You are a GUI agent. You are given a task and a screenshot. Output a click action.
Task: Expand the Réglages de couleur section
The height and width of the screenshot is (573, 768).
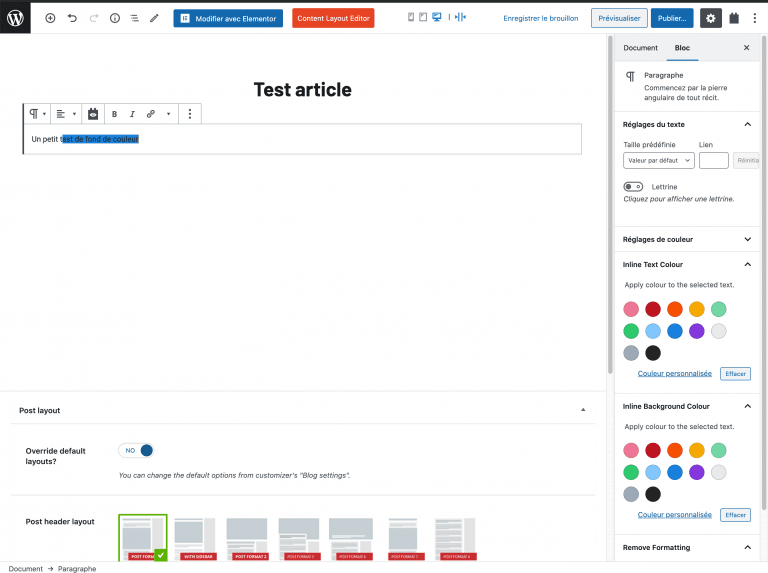tap(686, 239)
